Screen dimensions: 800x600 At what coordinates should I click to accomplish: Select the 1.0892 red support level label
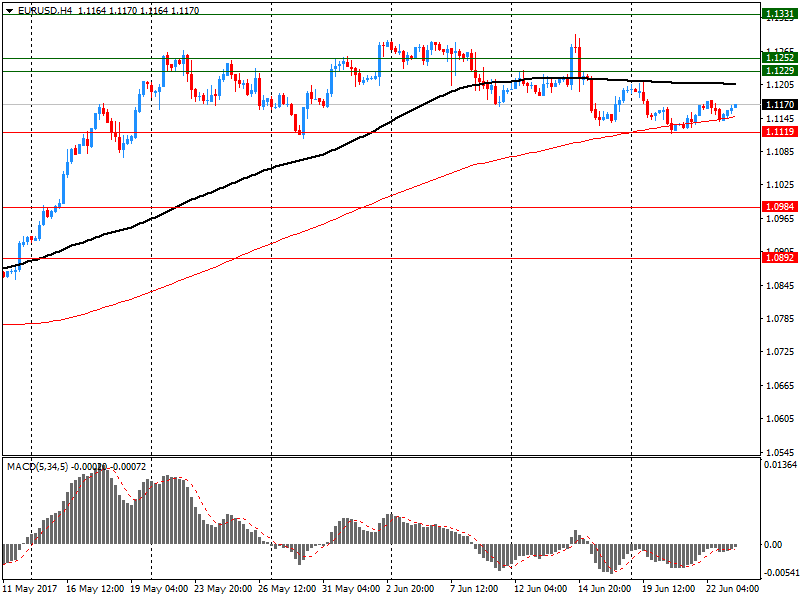pyautogui.click(x=779, y=258)
